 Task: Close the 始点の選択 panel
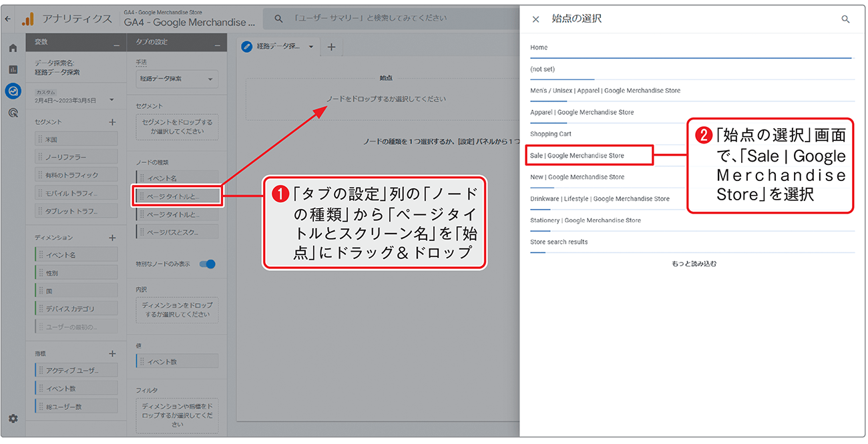(535, 19)
